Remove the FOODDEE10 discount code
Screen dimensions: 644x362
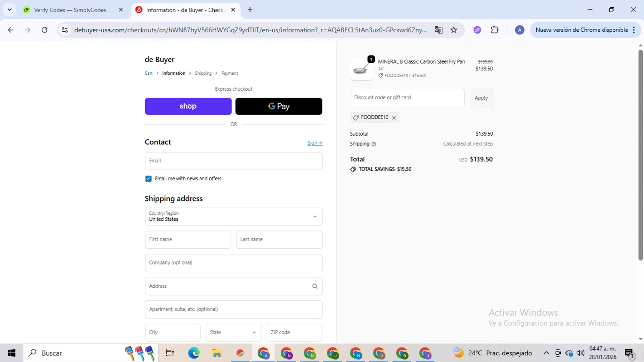pyautogui.click(x=394, y=118)
